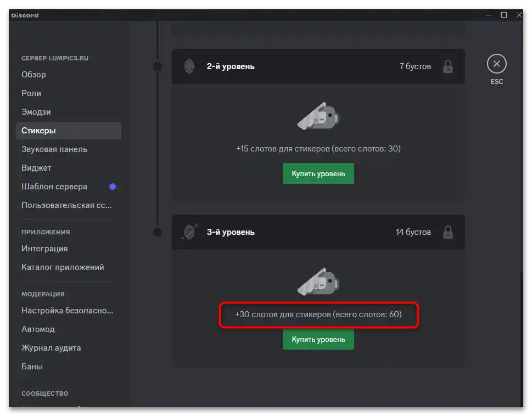Select the Стикеры sidebar item
The height and width of the screenshot is (416, 532).
tap(68, 131)
